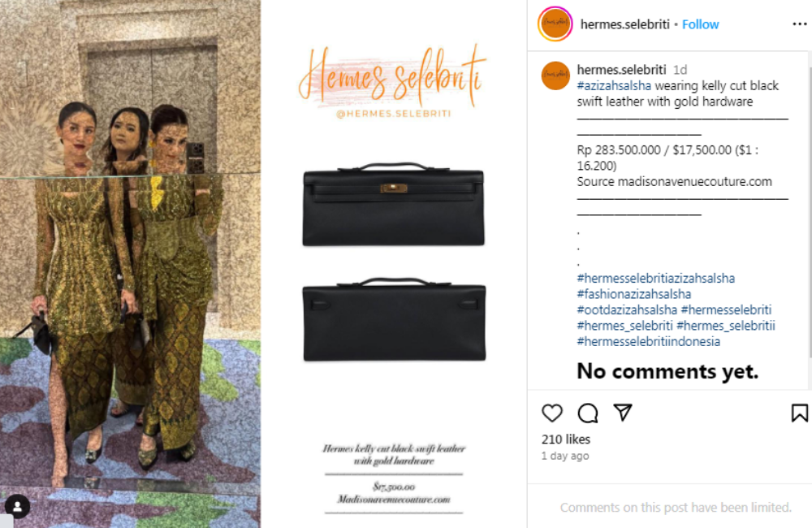The width and height of the screenshot is (812, 528).
Task: Like the post with the heart icon
Action: [x=552, y=413]
